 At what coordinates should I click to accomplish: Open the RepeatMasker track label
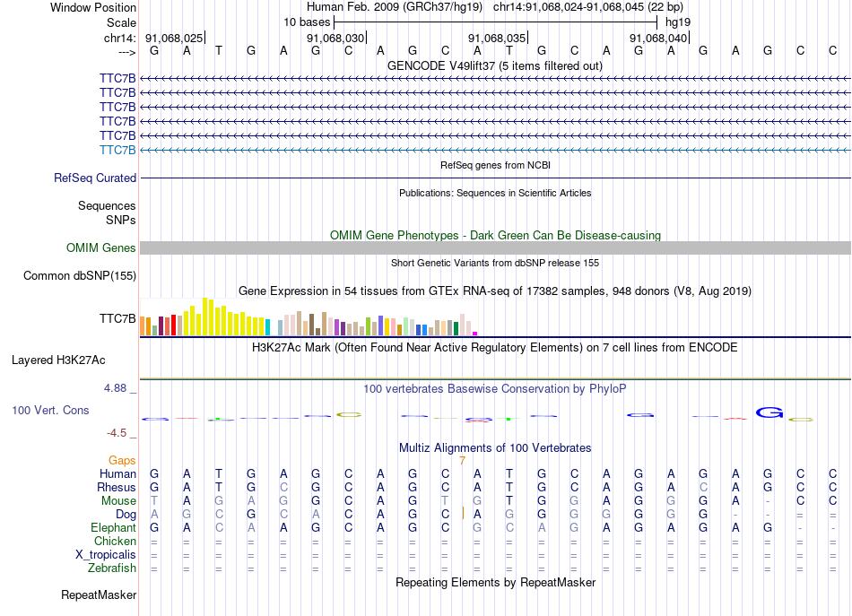pos(99,595)
